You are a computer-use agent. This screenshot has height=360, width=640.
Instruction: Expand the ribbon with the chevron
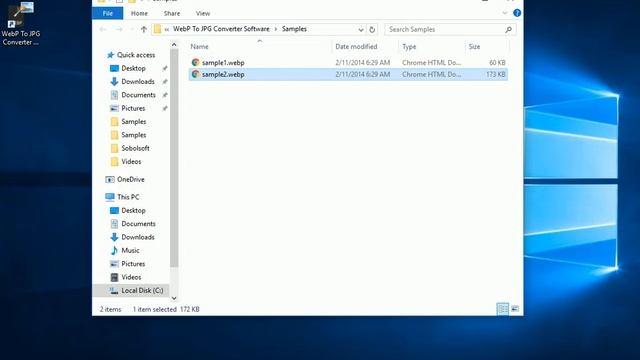[x=505, y=13]
